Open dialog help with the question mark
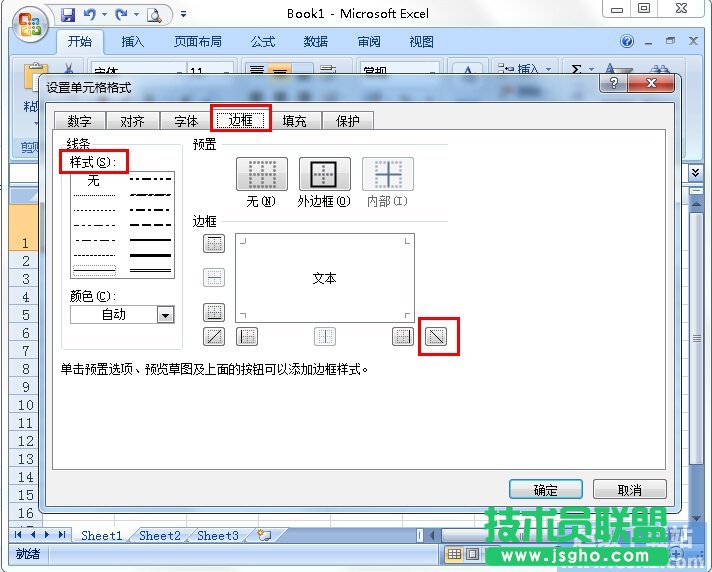 614,85
